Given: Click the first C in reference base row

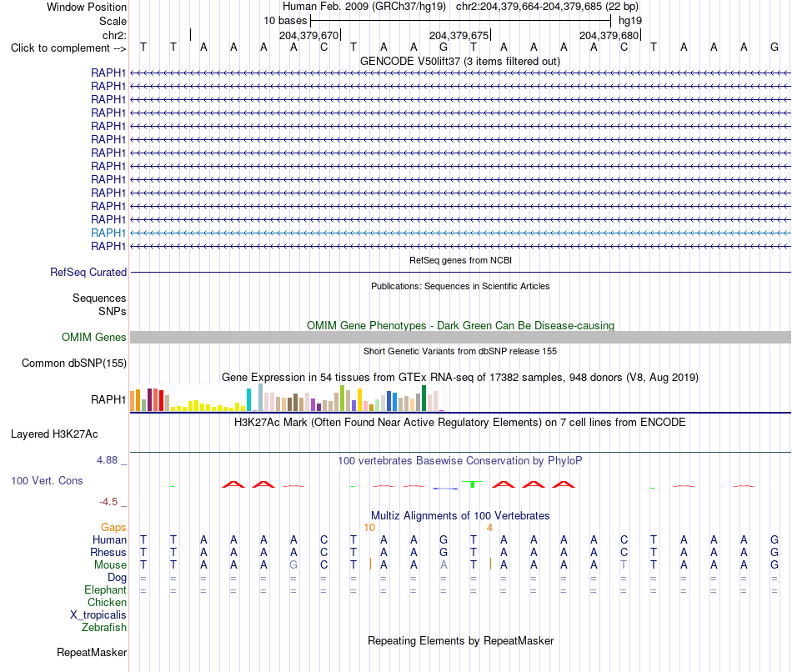Looking at the screenshot, I should 323,47.
